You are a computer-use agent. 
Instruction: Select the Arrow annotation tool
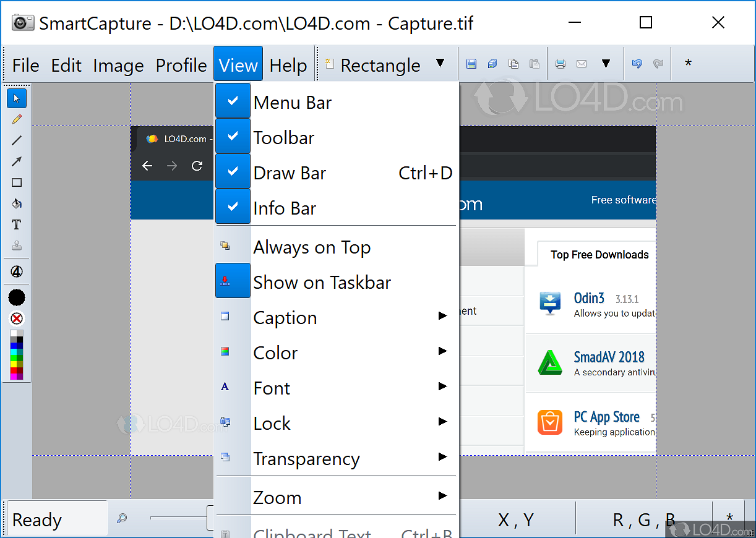point(16,161)
